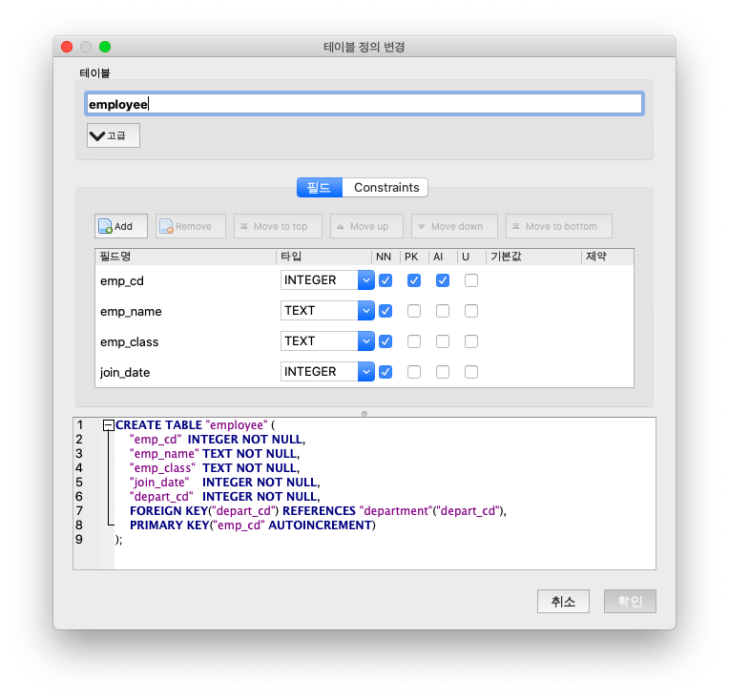Screen dimensions: 729x700
Task: Toggle PK checkbox for emp_cd
Action: [414, 280]
